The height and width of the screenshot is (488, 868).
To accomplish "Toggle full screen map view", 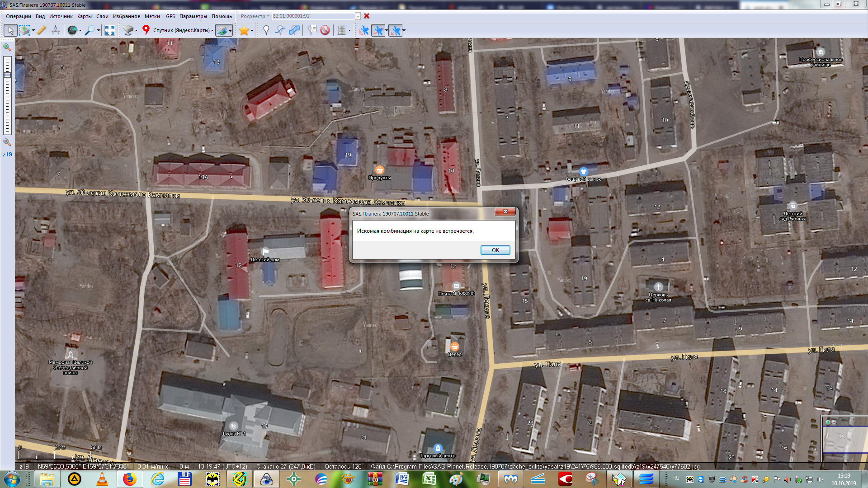I will coord(110,30).
